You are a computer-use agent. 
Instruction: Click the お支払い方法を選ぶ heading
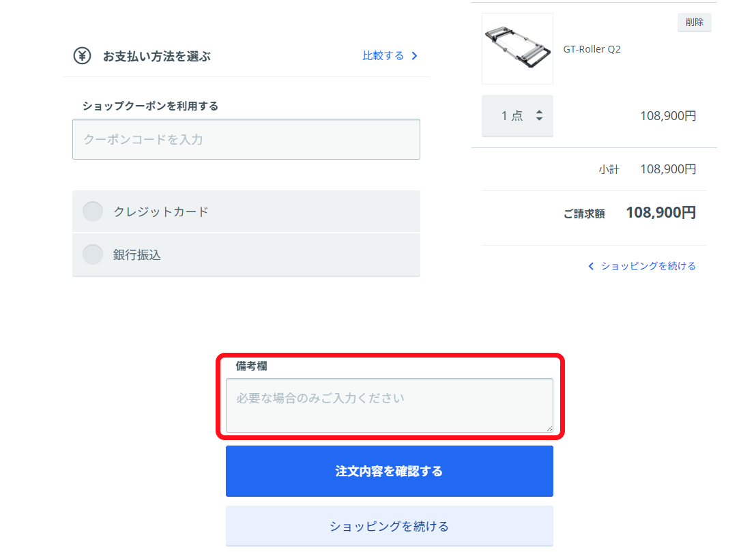click(157, 57)
